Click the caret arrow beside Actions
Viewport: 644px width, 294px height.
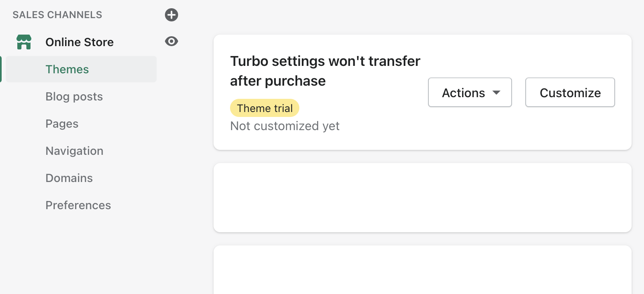tap(496, 93)
